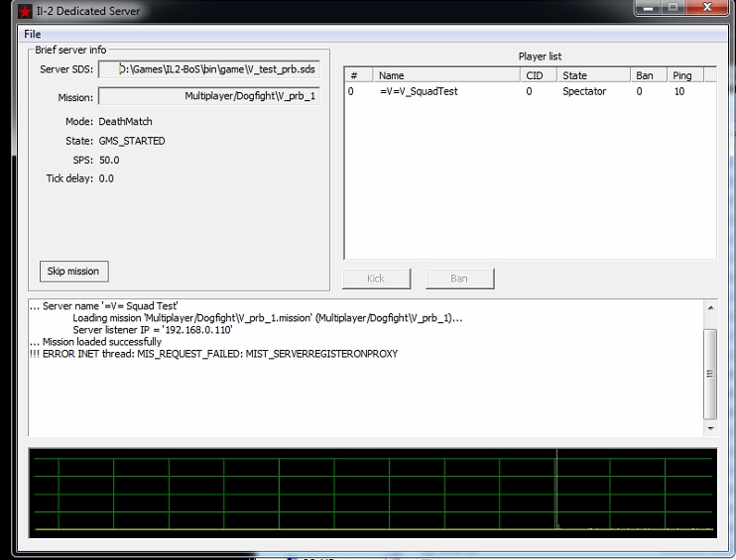Click the Server listener IP log line
Viewport: 736px width, 560px height.
point(153,330)
